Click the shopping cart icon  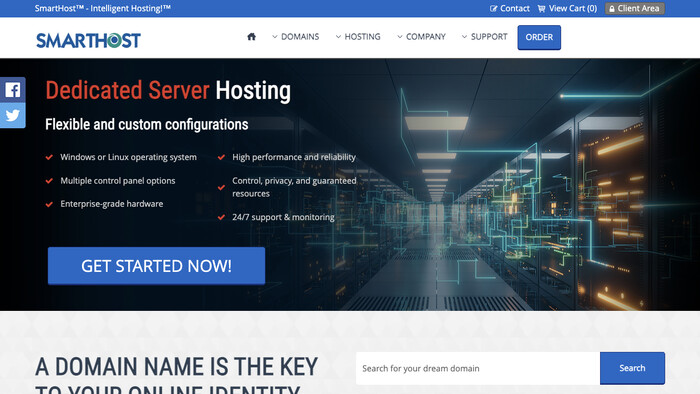[x=542, y=8]
